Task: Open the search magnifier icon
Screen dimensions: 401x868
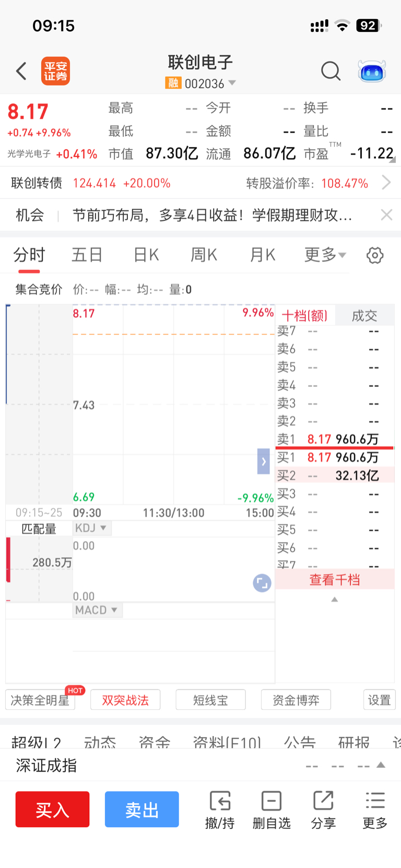Action: [x=331, y=71]
